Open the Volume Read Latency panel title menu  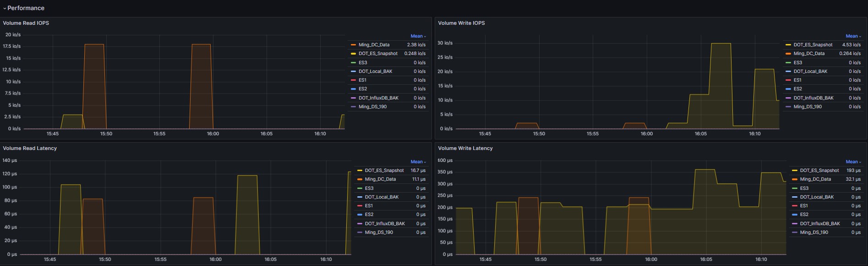click(x=30, y=148)
